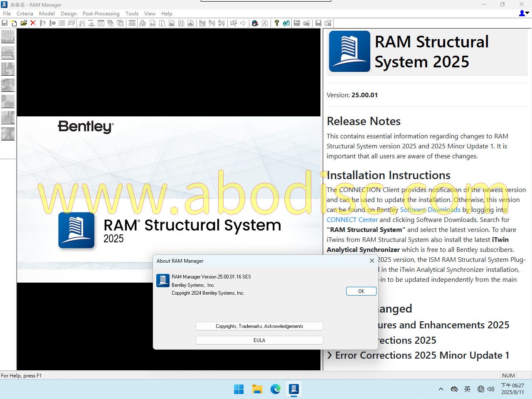
Task: Click the EULA button
Action: [259, 340]
